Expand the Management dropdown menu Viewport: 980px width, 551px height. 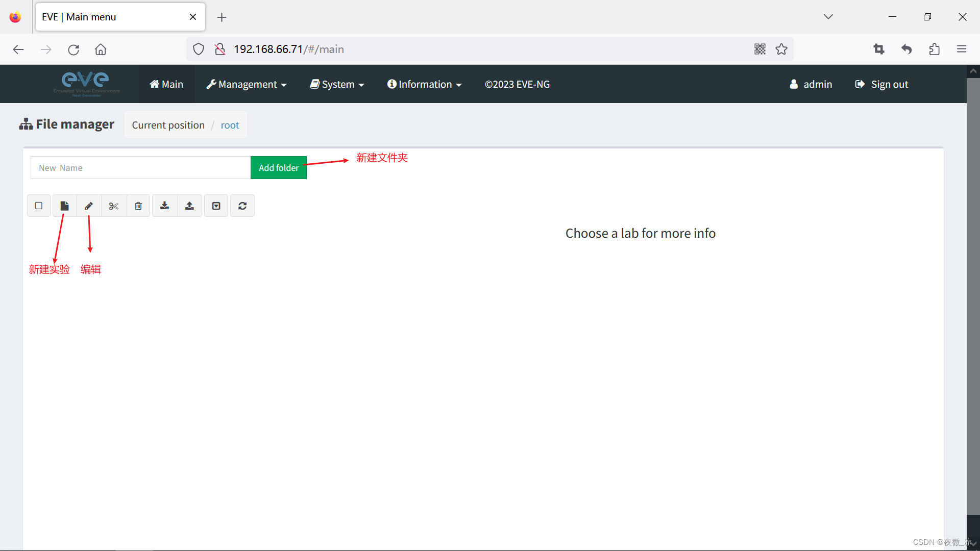pos(247,84)
